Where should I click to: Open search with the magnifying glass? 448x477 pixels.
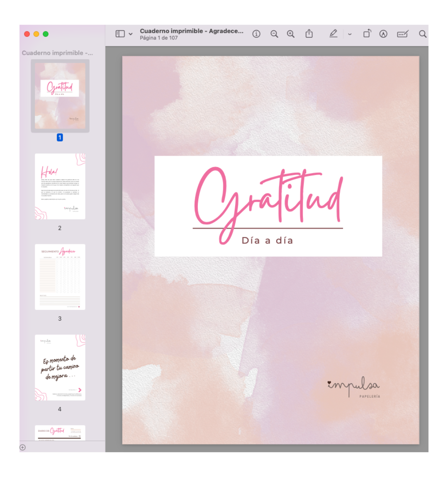pos(422,34)
